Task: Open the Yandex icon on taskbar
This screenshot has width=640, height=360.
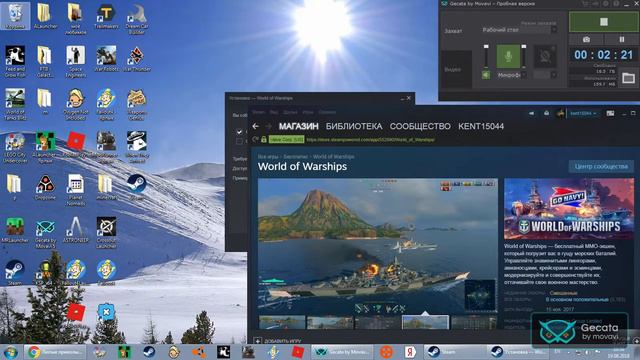Action: [410, 352]
